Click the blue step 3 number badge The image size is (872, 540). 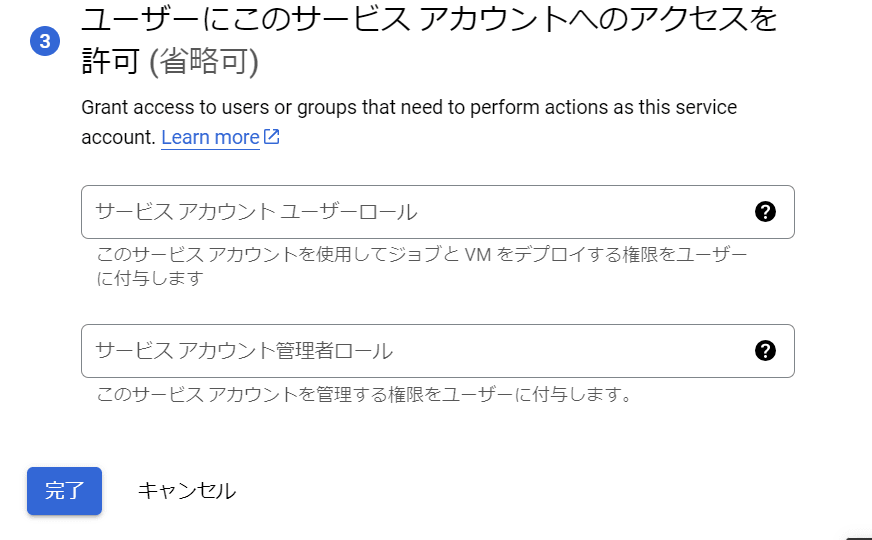coord(44,42)
